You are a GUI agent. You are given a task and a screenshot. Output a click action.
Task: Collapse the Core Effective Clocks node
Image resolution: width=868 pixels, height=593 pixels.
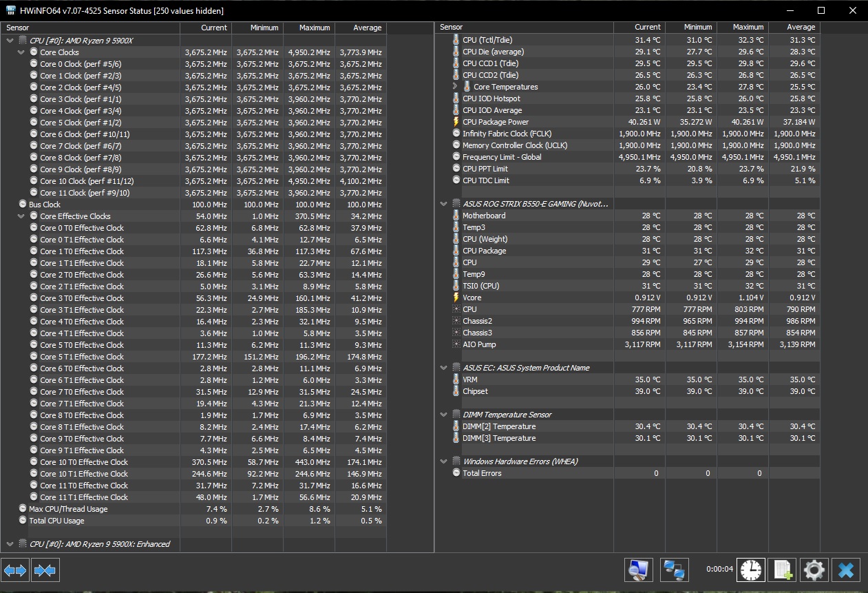pos(21,216)
